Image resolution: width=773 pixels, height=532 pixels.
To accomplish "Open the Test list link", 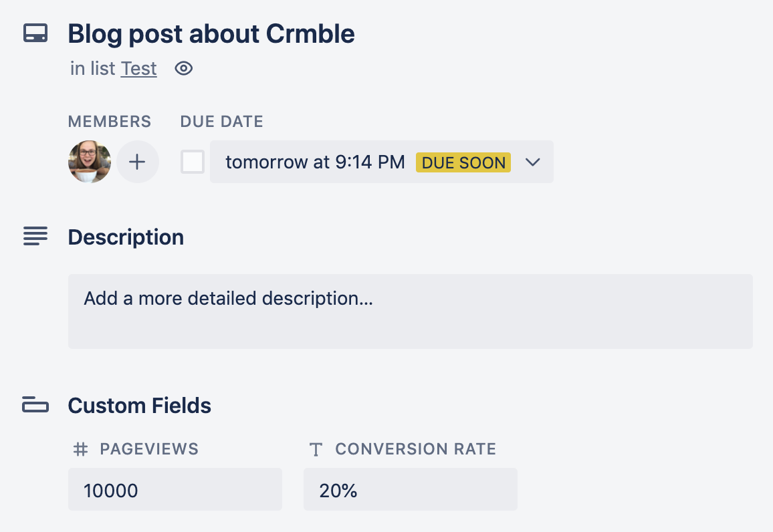I will pos(139,69).
